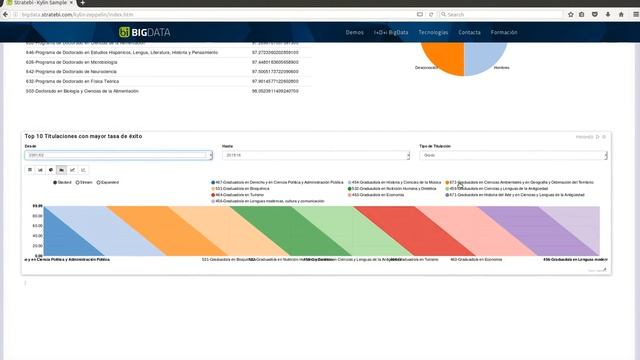Click the browser address bar URL
The width and height of the screenshot is (640, 360).
pyautogui.click(x=78, y=14)
